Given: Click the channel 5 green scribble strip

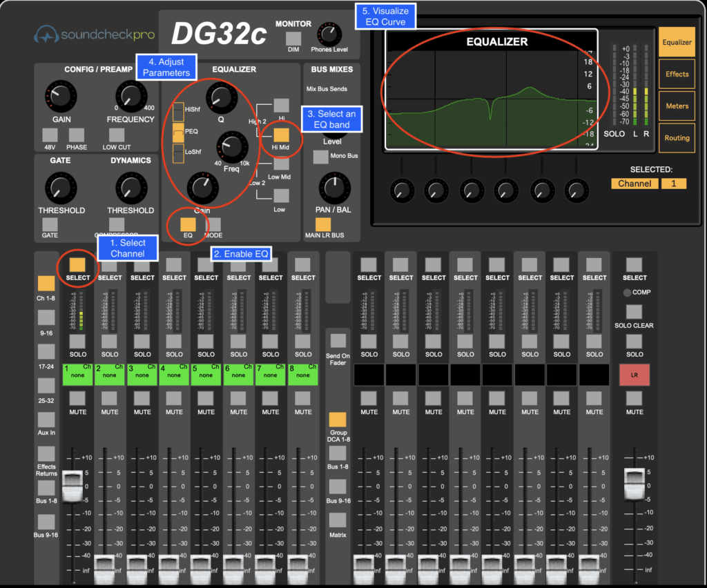Looking at the screenshot, I should (206, 375).
